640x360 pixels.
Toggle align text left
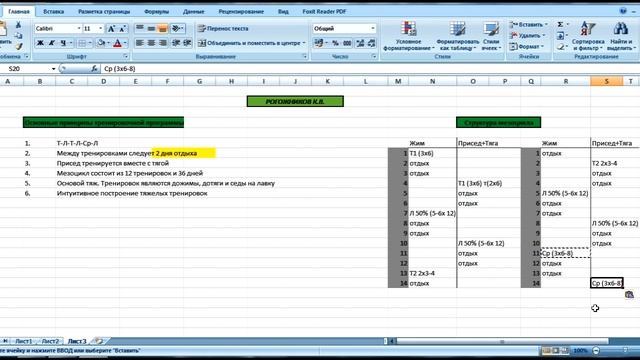click(140, 43)
